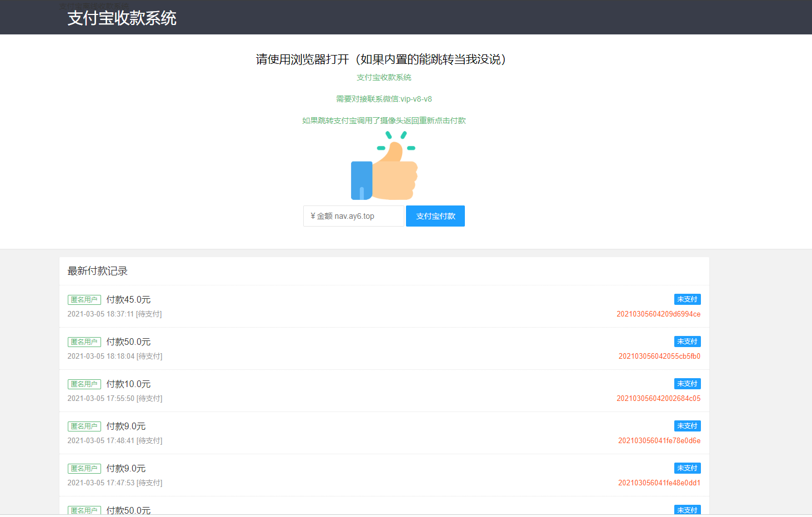Click the 付款45.0元 record text

[x=128, y=300]
